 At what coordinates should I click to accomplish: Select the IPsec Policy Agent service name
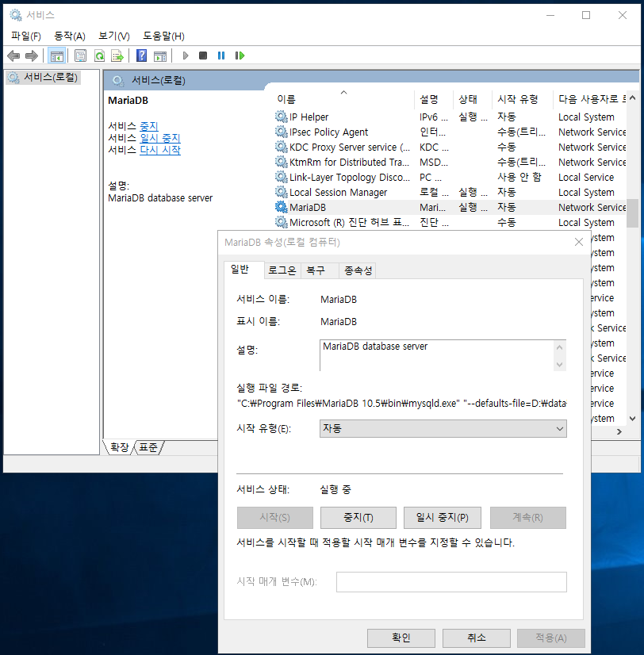click(x=329, y=132)
